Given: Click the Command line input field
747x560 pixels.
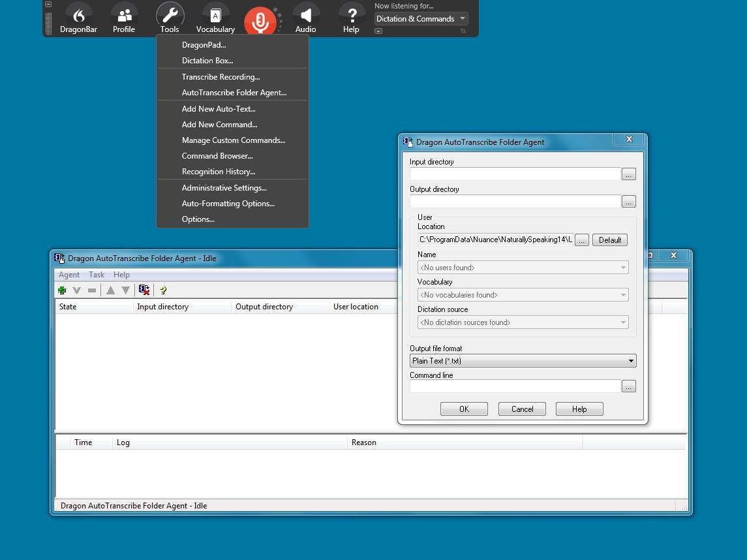Looking at the screenshot, I should point(515,387).
